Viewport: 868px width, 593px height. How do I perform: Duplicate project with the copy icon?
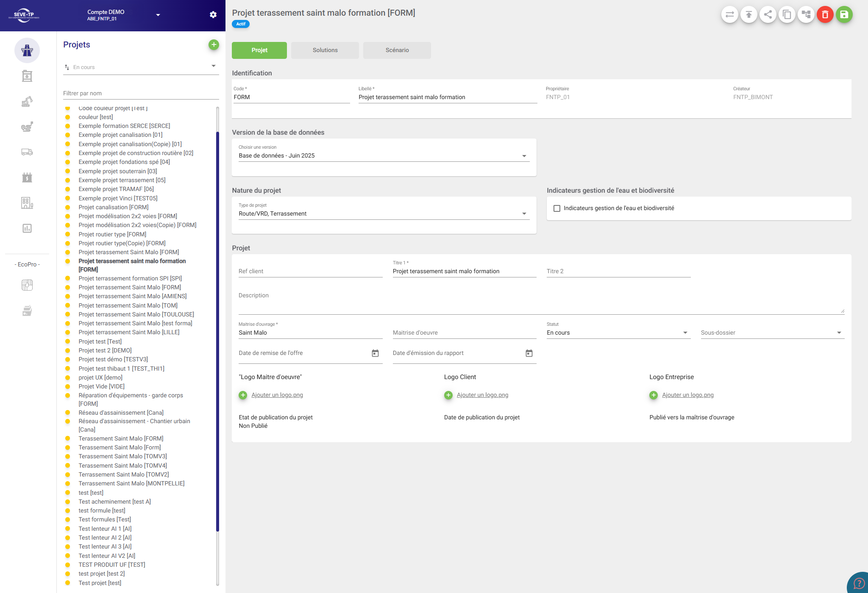tap(787, 15)
